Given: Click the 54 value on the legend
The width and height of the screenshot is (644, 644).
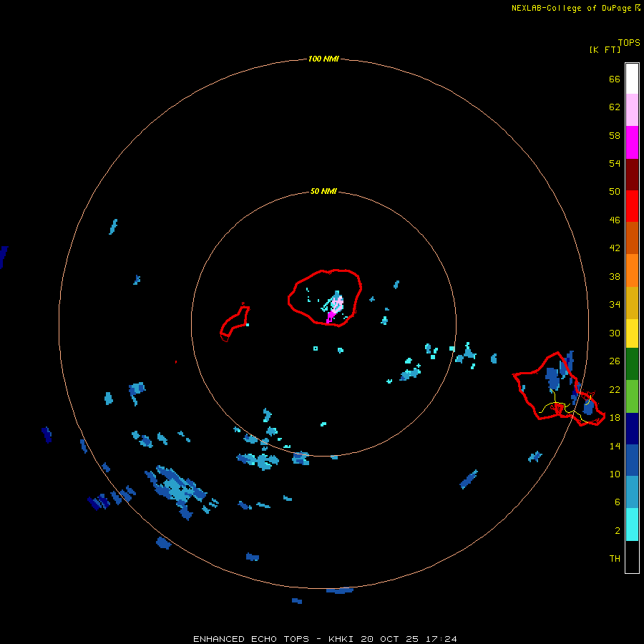Looking at the screenshot, I should point(615,163).
